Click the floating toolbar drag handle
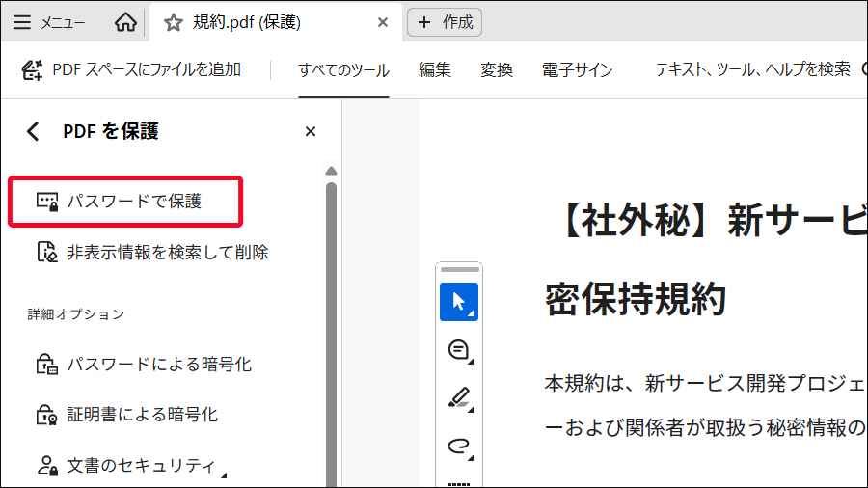Image resolution: width=868 pixels, height=488 pixels. (x=459, y=269)
